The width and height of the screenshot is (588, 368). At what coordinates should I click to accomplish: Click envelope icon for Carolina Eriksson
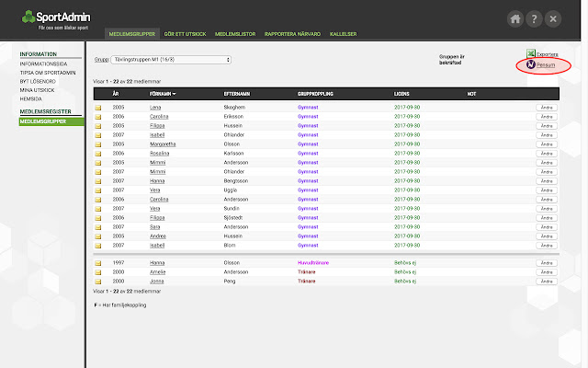tap(98, 117)
